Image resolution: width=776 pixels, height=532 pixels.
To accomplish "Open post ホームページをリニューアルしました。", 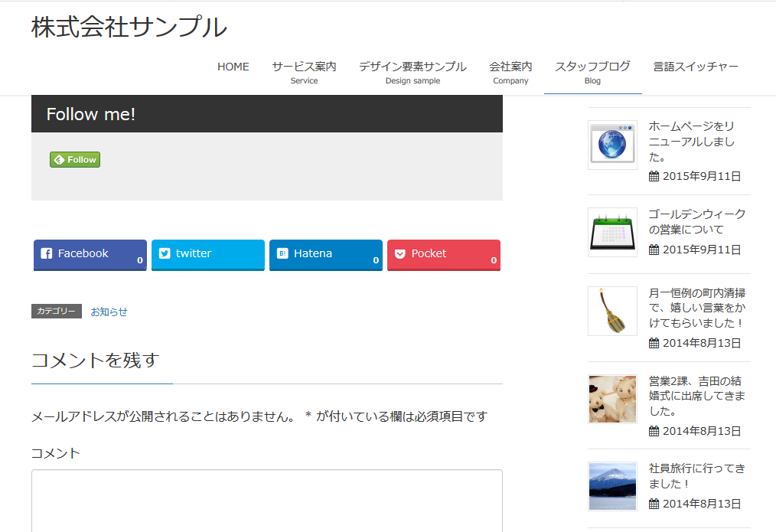I will 692,142.
